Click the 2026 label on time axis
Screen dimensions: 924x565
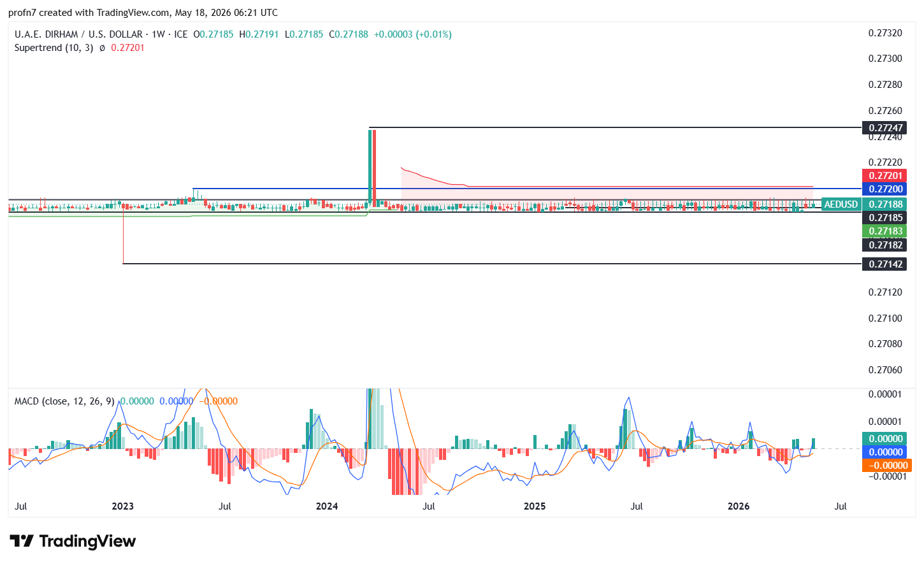click(x=739, y=506)
